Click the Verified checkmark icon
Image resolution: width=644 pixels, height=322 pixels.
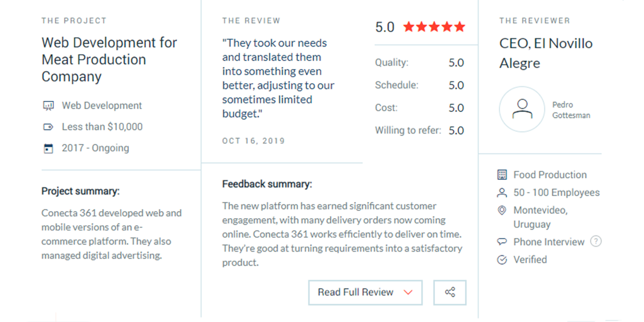(502, 260)
